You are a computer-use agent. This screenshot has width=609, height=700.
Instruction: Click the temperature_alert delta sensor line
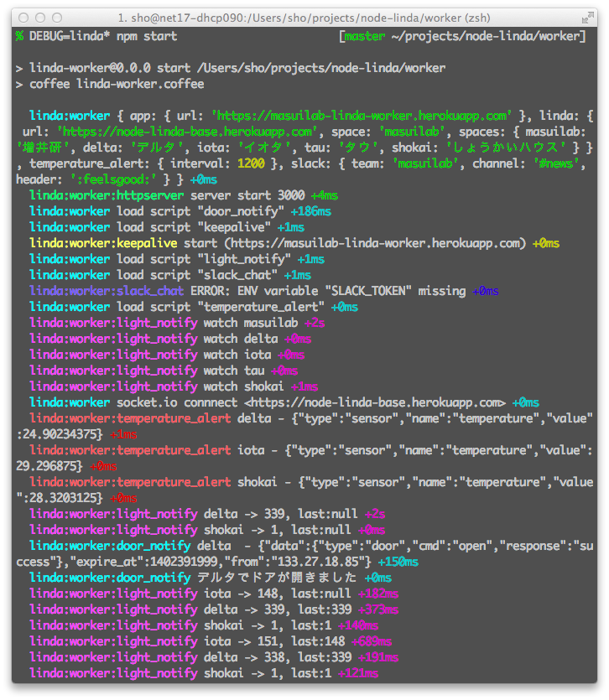[x=304, y=427]
